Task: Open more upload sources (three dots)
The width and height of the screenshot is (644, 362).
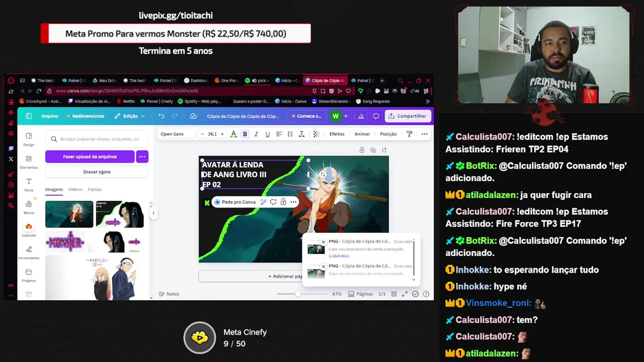Action: (x=142, y=157)
